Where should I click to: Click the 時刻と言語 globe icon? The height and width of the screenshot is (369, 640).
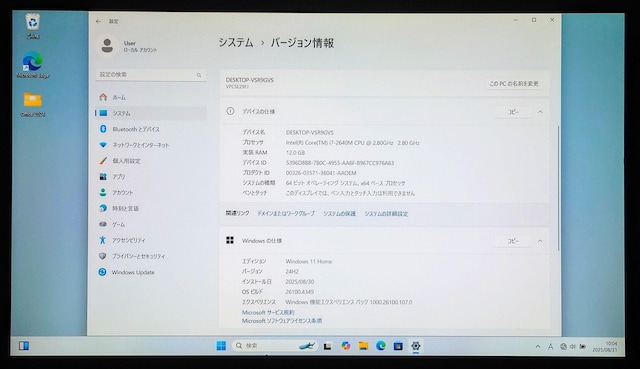(103, 208)
